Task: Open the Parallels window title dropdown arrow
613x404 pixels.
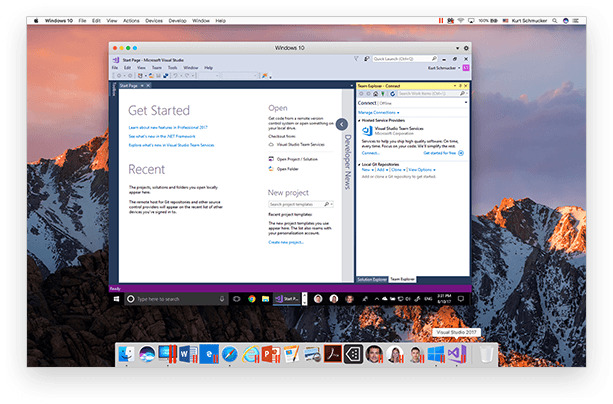Action: (x=457, y=48)
